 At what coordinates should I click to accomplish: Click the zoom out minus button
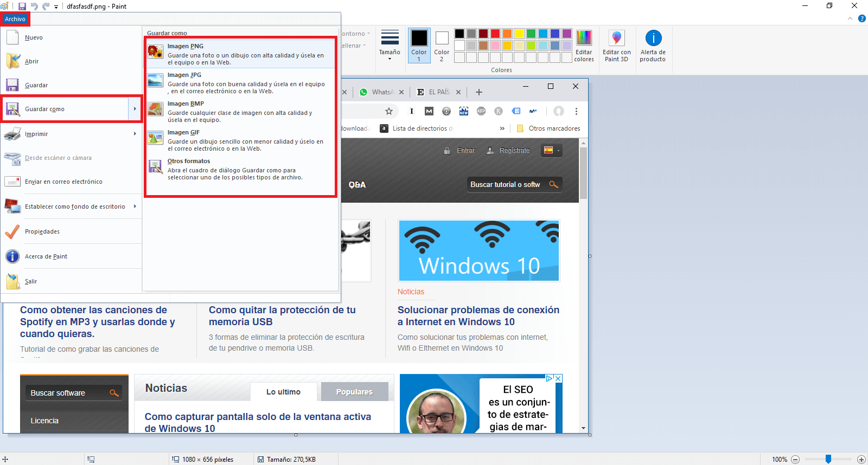tap(795, 459)
